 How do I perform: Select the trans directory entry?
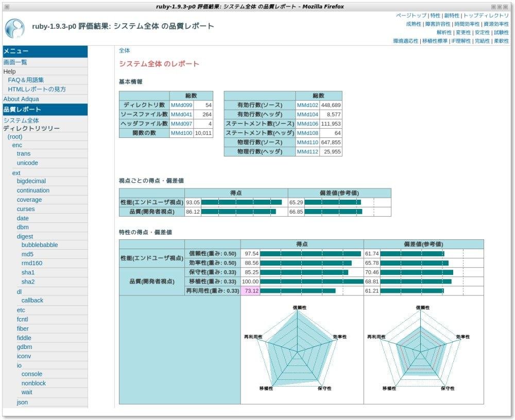[x=24, y=154]
